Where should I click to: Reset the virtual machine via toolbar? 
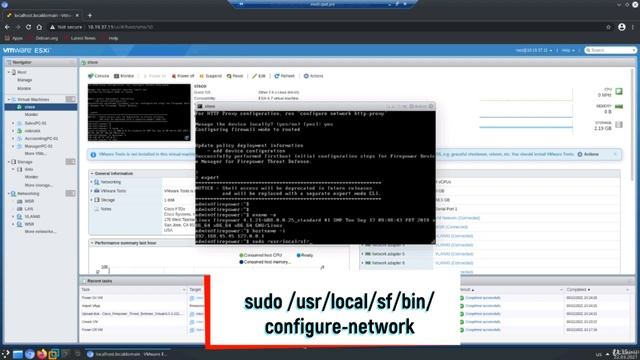coord(235,76)
